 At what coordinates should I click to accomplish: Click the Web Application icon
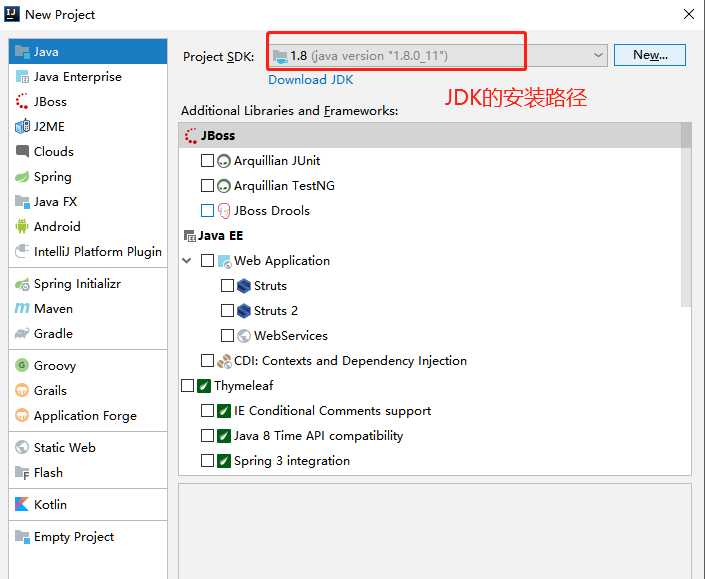click(x=224, y=261)
